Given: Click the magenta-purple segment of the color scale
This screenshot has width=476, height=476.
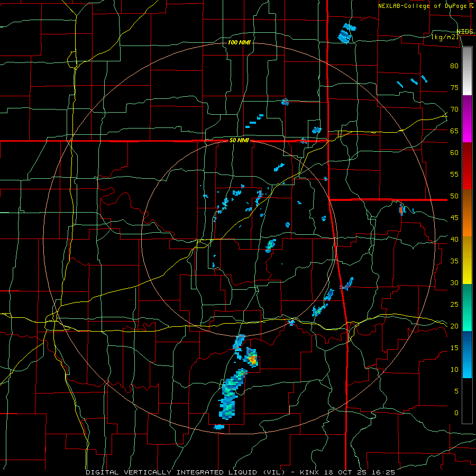Looking at the screenshot, I should coord(467,118).
